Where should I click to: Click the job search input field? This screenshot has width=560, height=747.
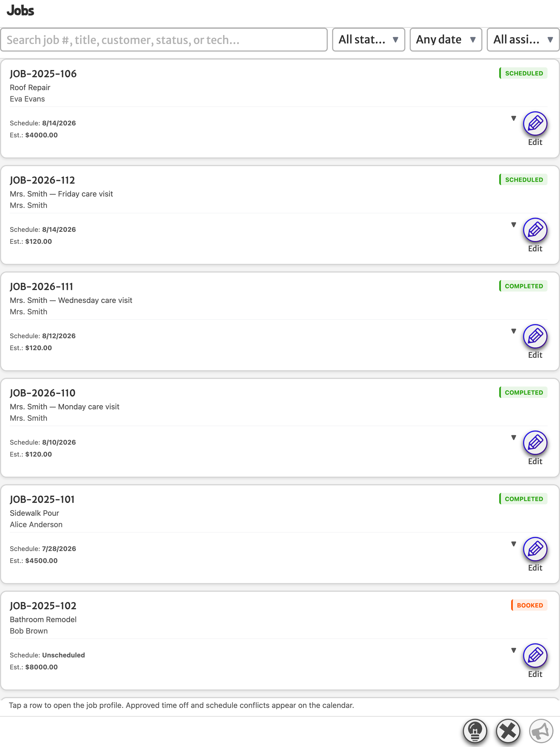[164, 40]
